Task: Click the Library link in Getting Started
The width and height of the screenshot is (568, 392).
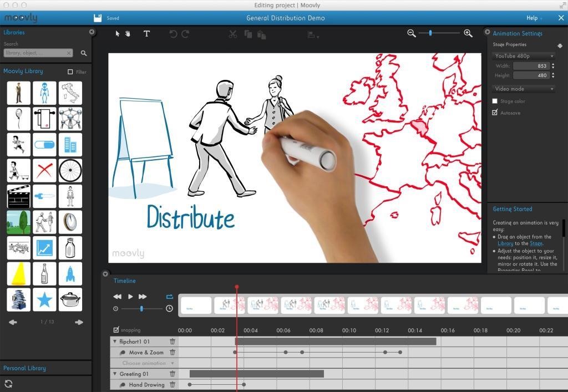Action: coord(505,243)
